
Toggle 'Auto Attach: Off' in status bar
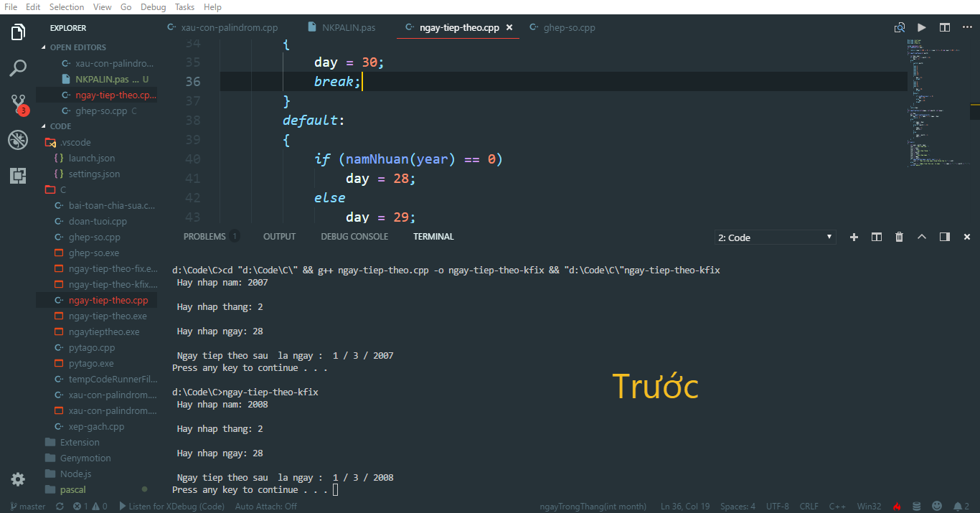265,506
